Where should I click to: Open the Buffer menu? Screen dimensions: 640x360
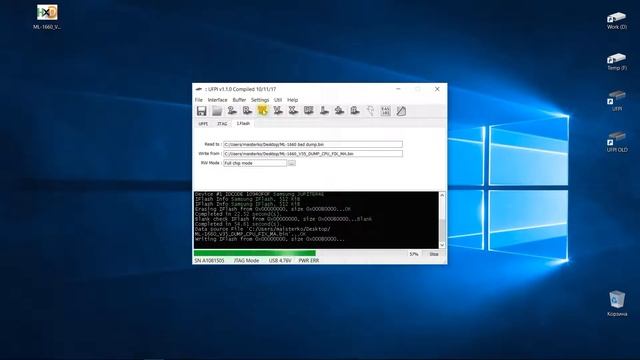239,100
